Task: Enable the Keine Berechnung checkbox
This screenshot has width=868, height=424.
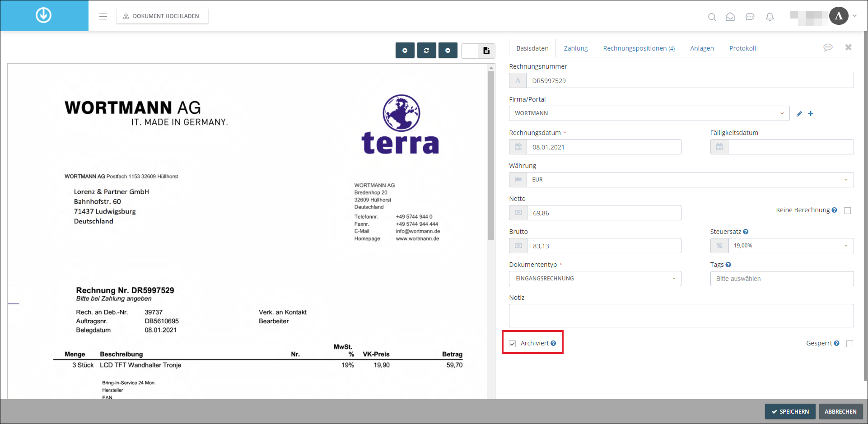Action: coord(847,210)
